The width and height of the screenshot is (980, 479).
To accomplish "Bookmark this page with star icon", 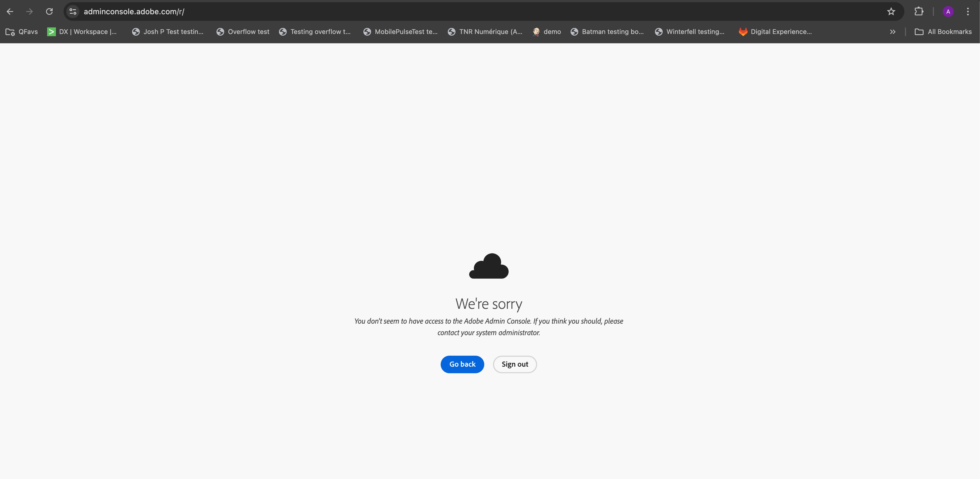I will 891,12.
